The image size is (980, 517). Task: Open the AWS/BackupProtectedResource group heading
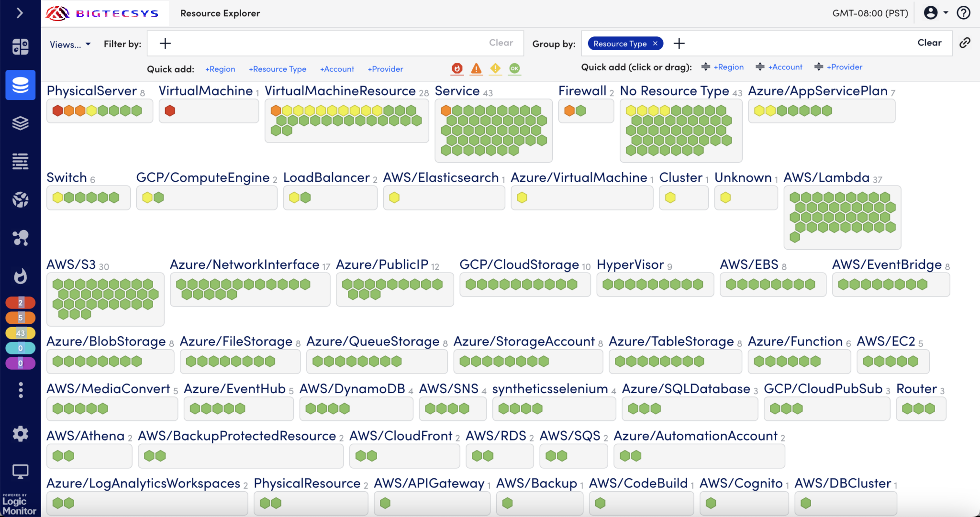237,436
